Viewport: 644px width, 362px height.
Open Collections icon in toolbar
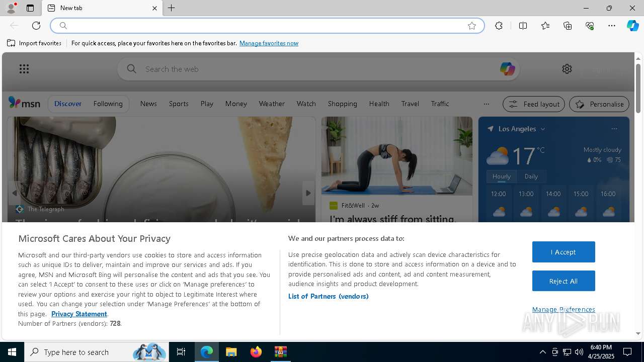point(568,26)
